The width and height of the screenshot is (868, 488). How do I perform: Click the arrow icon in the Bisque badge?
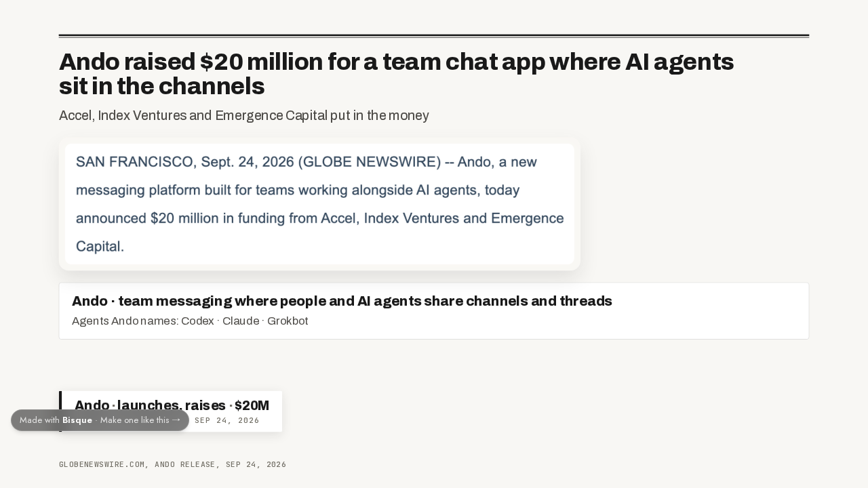(x=176, y=420)
